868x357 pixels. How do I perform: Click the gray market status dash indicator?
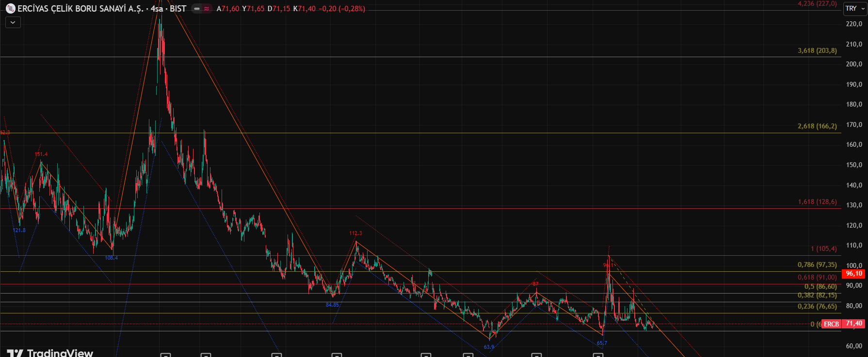pyautogui.click(x=197, y=9)
